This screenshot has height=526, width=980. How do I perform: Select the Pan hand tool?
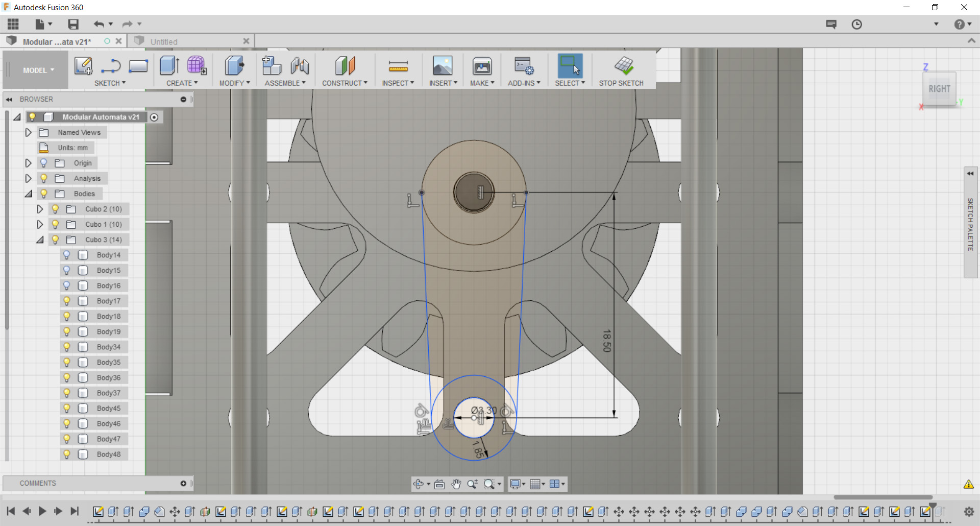456,484
